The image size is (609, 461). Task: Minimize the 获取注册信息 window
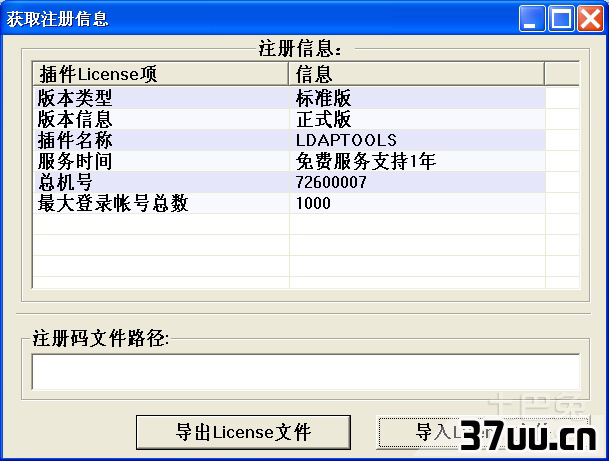coord(532,18)
